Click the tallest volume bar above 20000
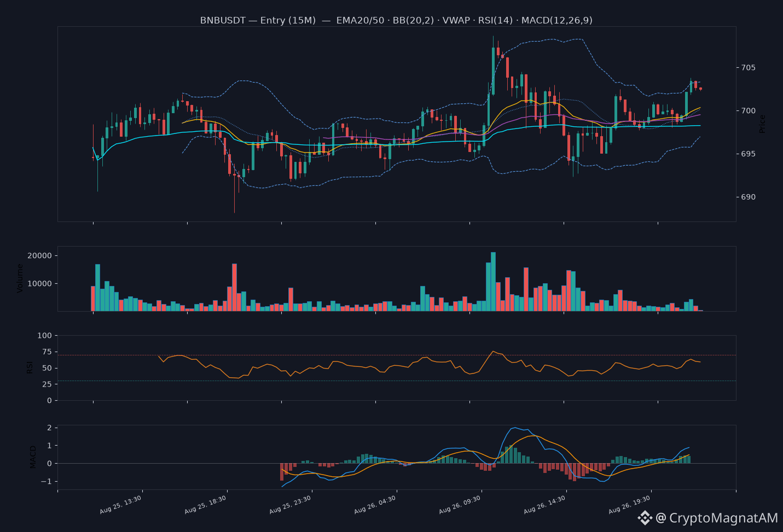Image resolution: width=783 pixels, height=532 pixels. pyautogui.click(x=493, y=282)
